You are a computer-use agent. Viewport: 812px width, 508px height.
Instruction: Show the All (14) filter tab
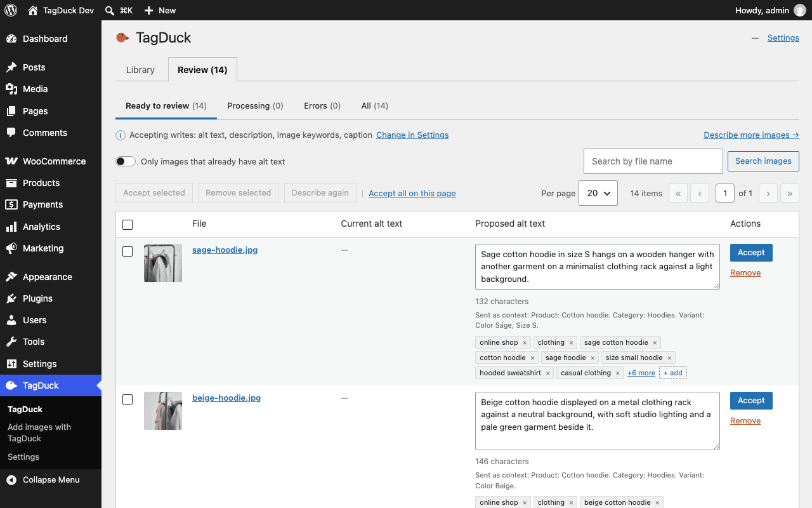pos(375,106)
